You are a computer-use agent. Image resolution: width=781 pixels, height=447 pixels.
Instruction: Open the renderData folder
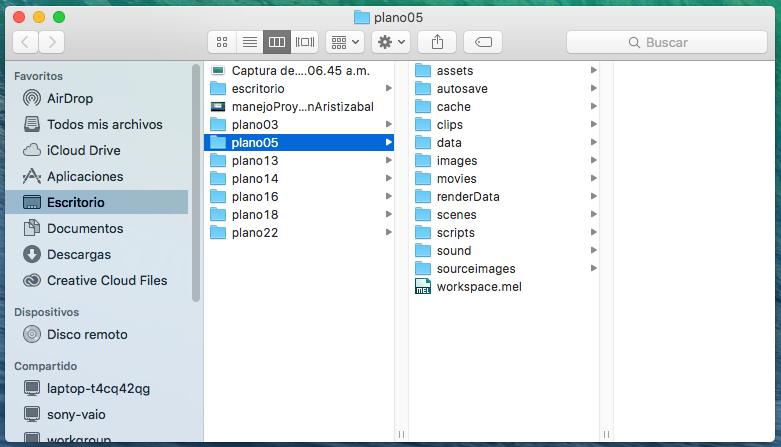pyautogui.click(x=504, y=197)
